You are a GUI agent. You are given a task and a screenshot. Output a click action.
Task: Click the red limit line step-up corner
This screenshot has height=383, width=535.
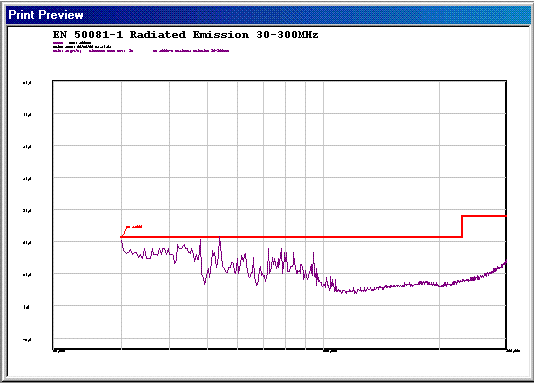point(462,216)
